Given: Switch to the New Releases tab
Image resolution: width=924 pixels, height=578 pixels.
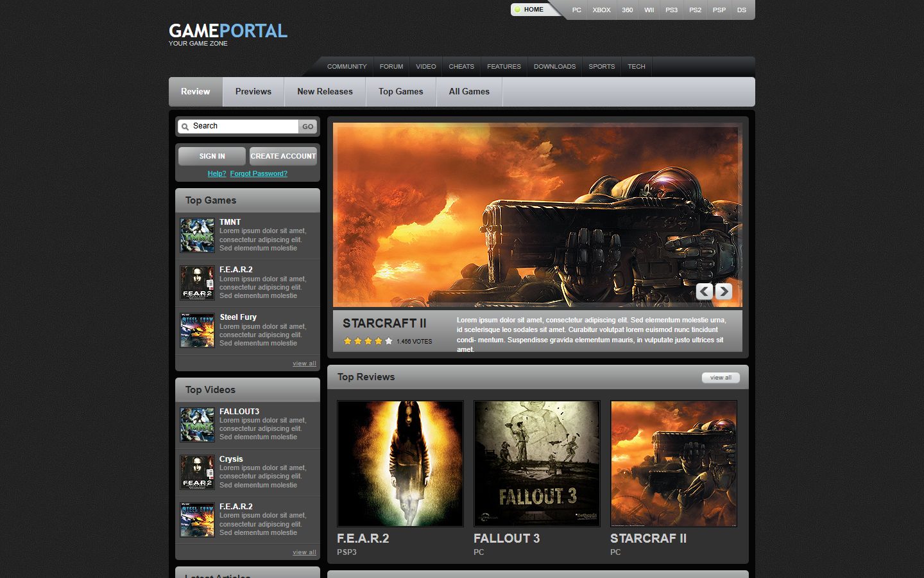Looking at the screenshot, I should tap(325, 92).
